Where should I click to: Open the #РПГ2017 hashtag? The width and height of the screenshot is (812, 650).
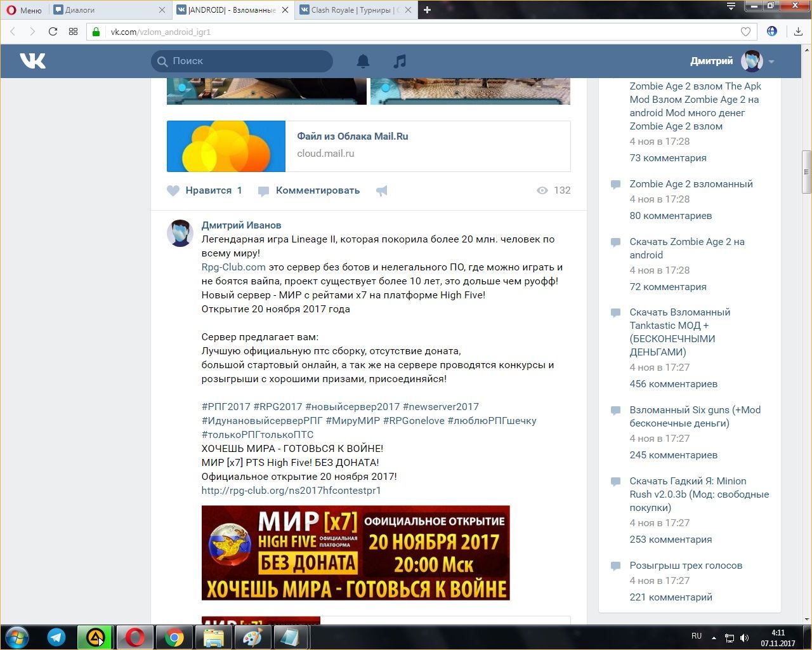(x=226, y=407)
